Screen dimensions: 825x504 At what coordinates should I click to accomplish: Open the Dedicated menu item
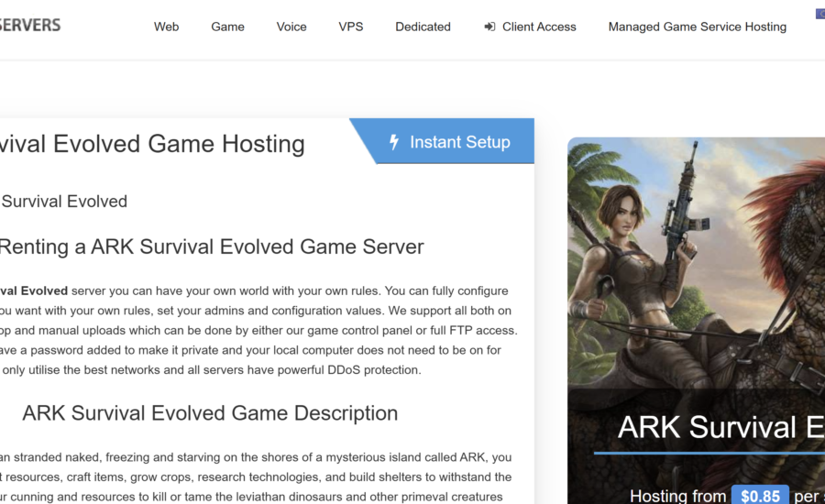click(x=423, y=27)
